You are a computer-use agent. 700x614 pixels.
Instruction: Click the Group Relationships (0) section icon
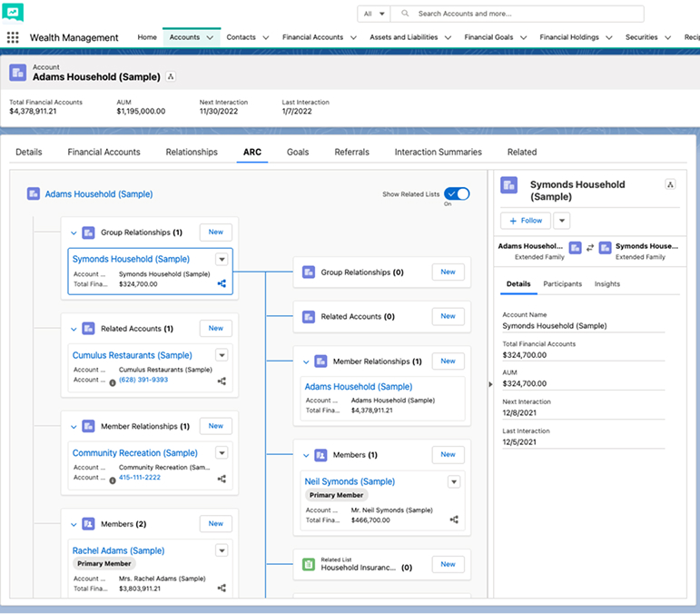click(309, 272)
